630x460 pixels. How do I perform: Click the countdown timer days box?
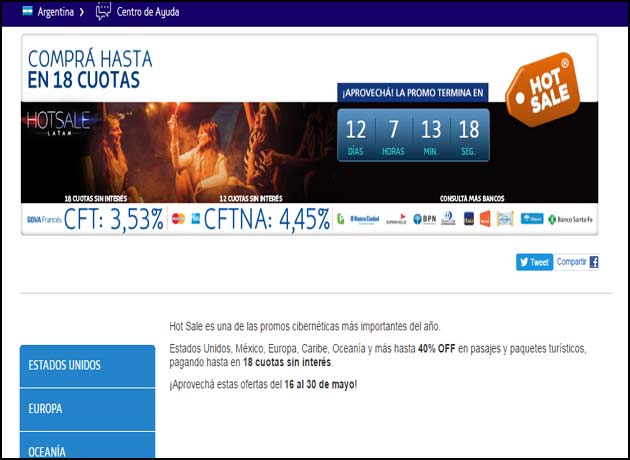click(x=355, y=135)
